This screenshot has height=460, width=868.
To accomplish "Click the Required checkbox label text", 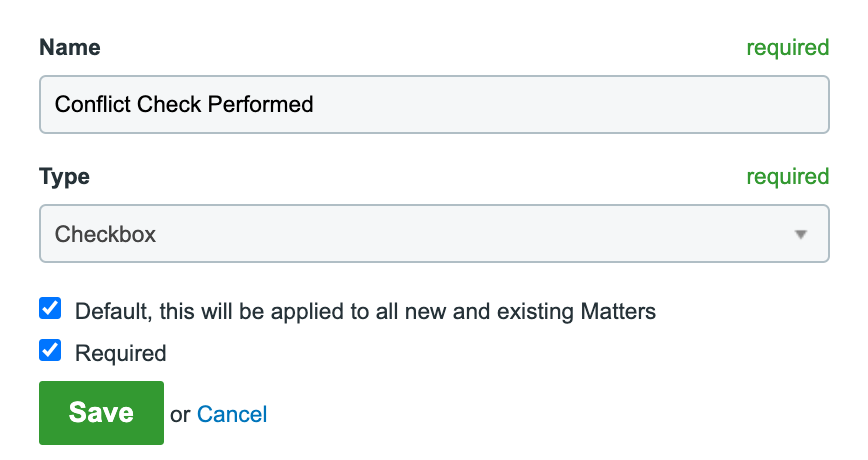I will (x=121, y=353).
